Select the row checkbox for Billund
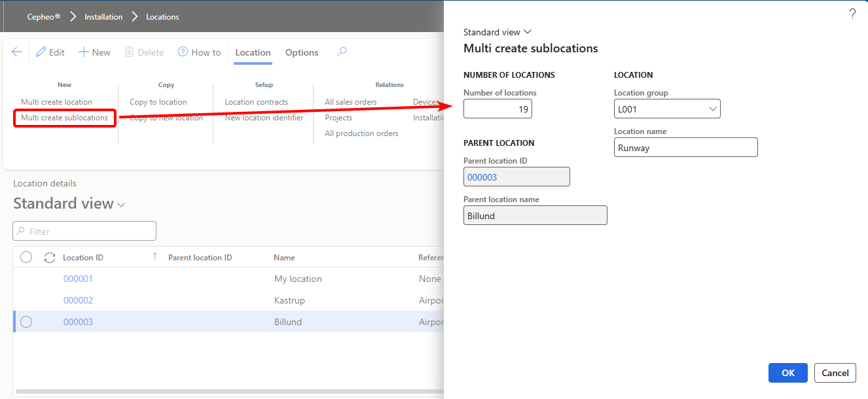Viewport: 868px width, 399px height. (x=26, y=322)
